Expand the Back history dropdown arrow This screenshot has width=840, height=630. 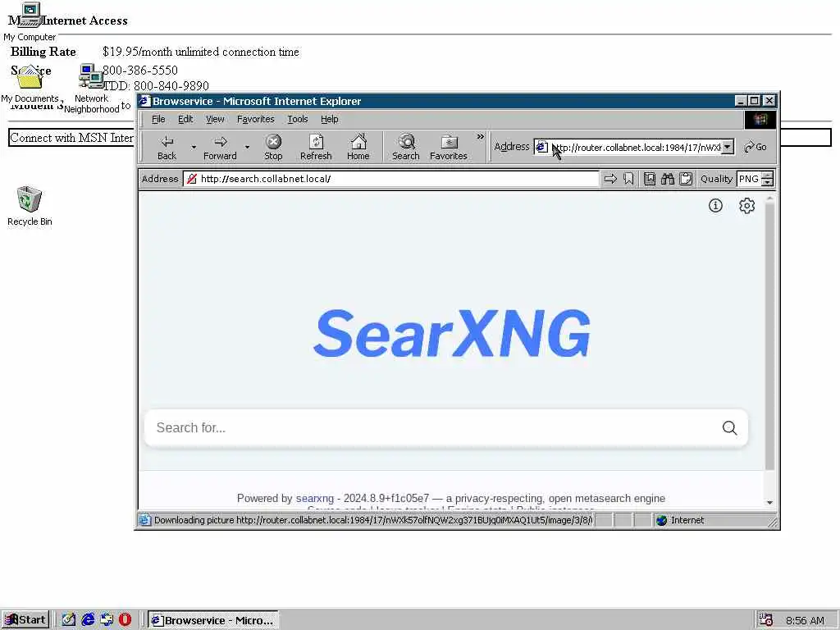click(194, 147)
